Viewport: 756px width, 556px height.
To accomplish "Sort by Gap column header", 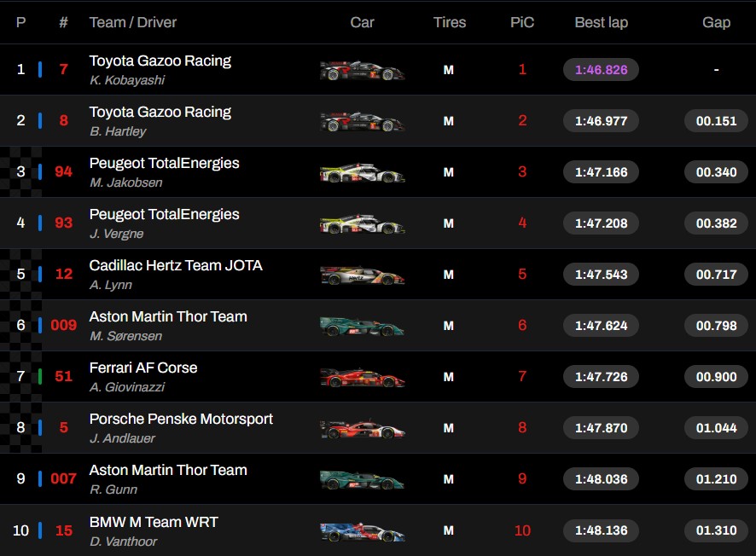I will pyautogui.click(x=716, y=22).
